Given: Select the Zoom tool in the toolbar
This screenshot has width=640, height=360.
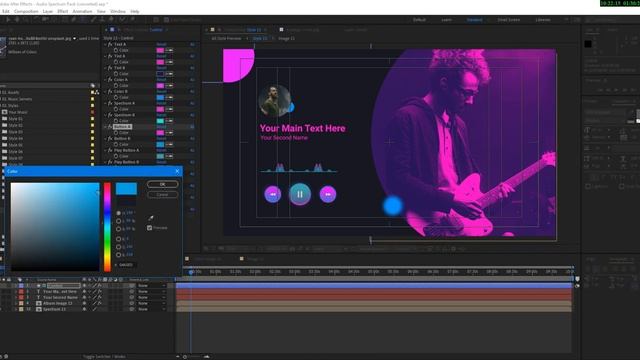Looking at the screenshot, I should point(26,20).
